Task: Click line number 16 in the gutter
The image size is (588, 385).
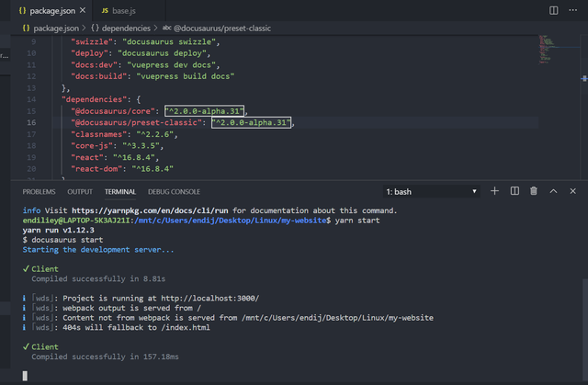Action: [x=31, y=122]
